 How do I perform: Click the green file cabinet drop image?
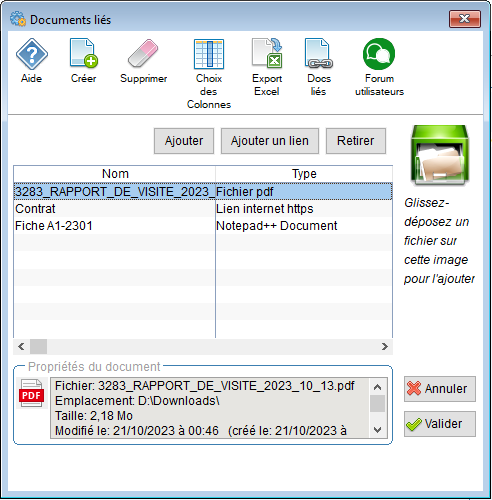[x=440, y=155]
